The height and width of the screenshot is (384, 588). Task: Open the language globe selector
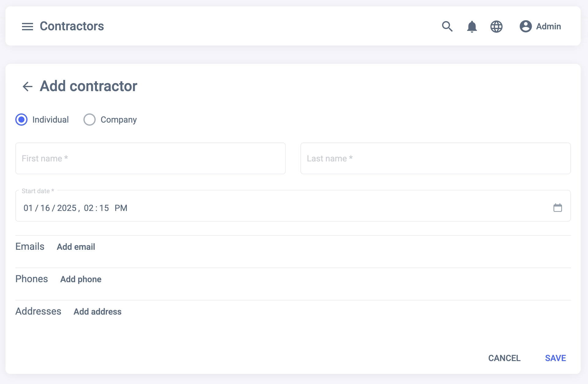496,27
